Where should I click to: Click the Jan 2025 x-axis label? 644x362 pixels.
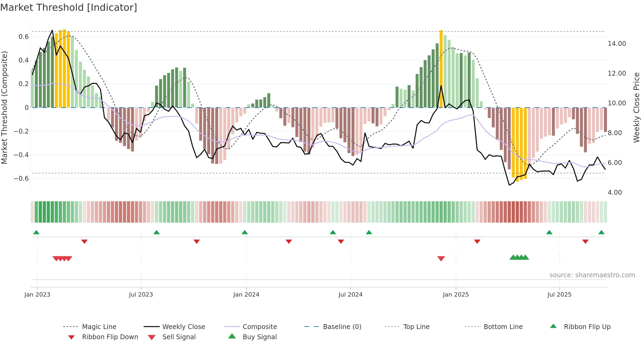point(456,295)
